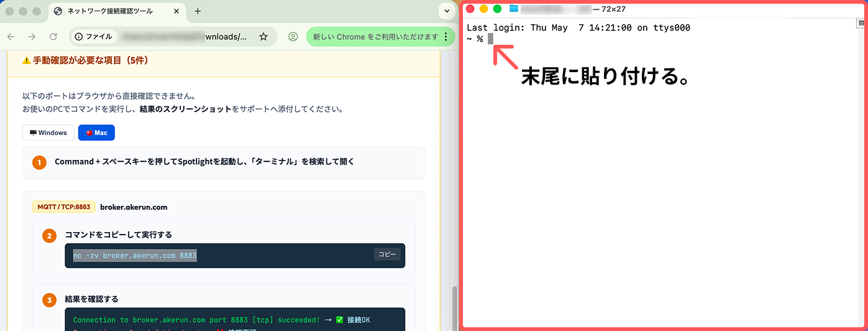Bookmark this page with the star icon
The height and width of the screenshot is (331, 868).
coord(263,37)
